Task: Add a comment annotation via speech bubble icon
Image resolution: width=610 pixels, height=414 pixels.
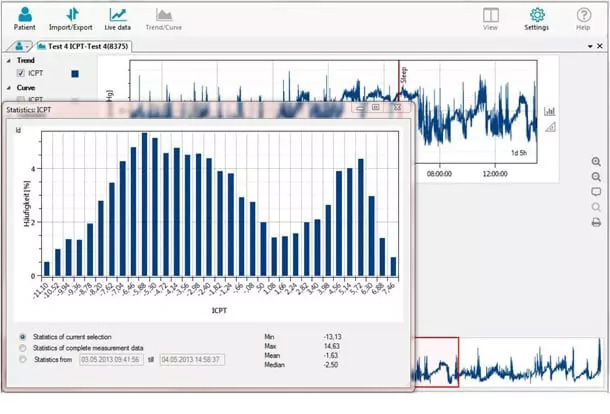Action: click(x=596, y=192)
